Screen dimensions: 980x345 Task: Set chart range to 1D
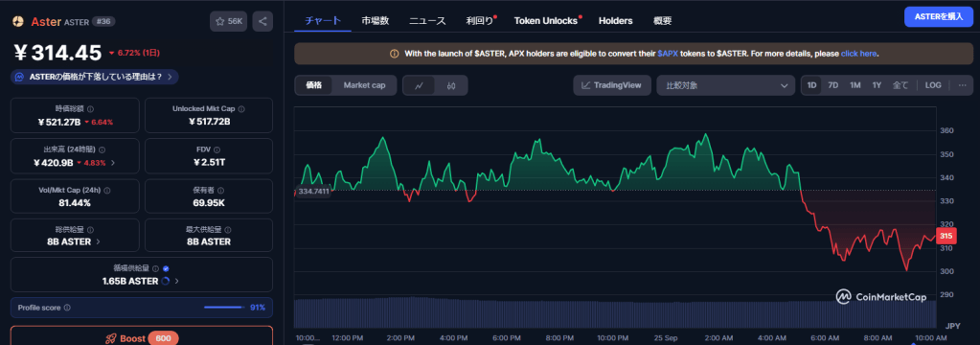point(811,85)
